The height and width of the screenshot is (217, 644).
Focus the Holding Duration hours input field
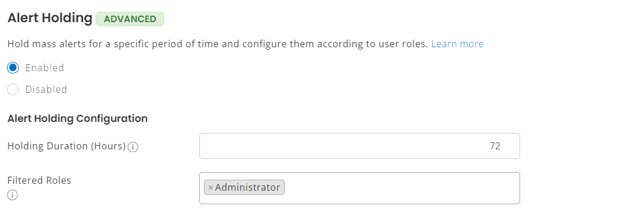click(359, 146)
